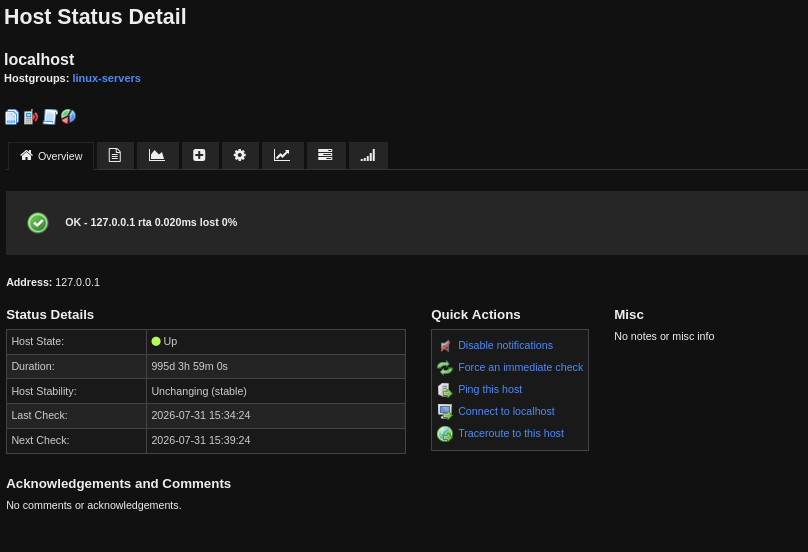Open the service status documents icon

pyautogui.click(x=12, y=117)
